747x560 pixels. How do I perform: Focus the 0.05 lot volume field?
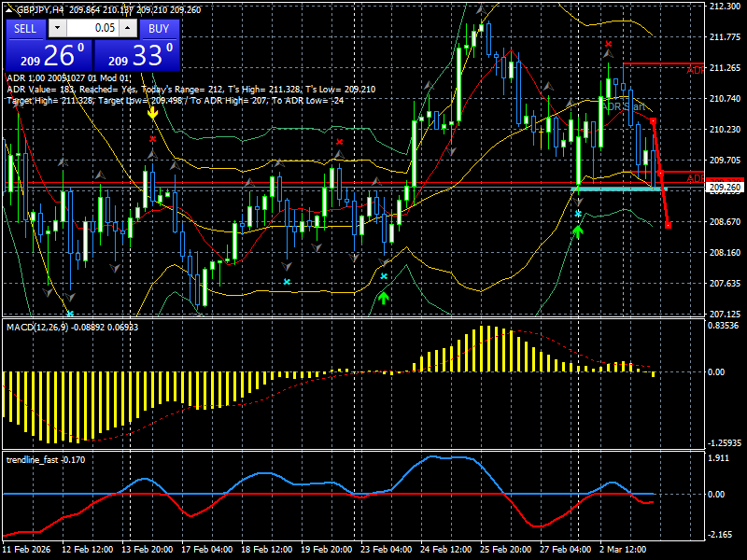[x=92, y=29]
